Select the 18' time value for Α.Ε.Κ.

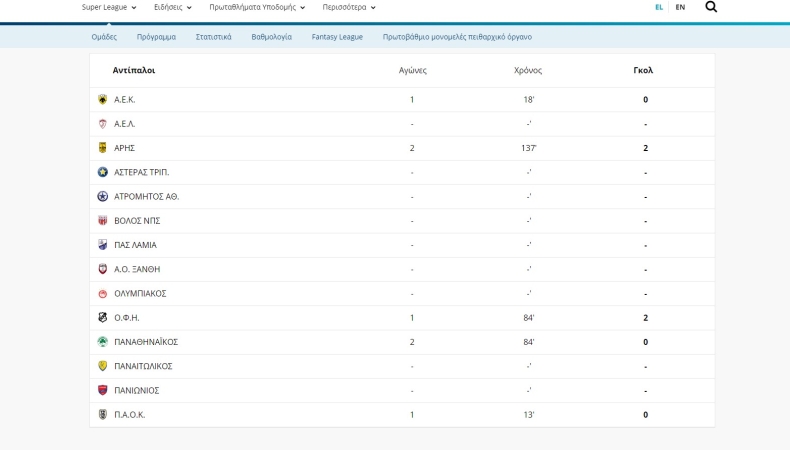click(x=529, y=100)
